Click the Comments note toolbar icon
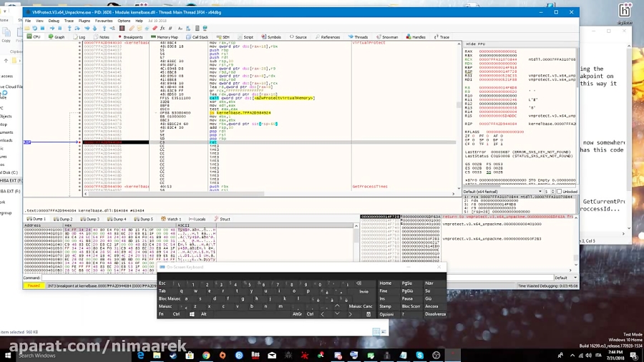This screenshot has height=362, width=644. click(x=140, y=29)
